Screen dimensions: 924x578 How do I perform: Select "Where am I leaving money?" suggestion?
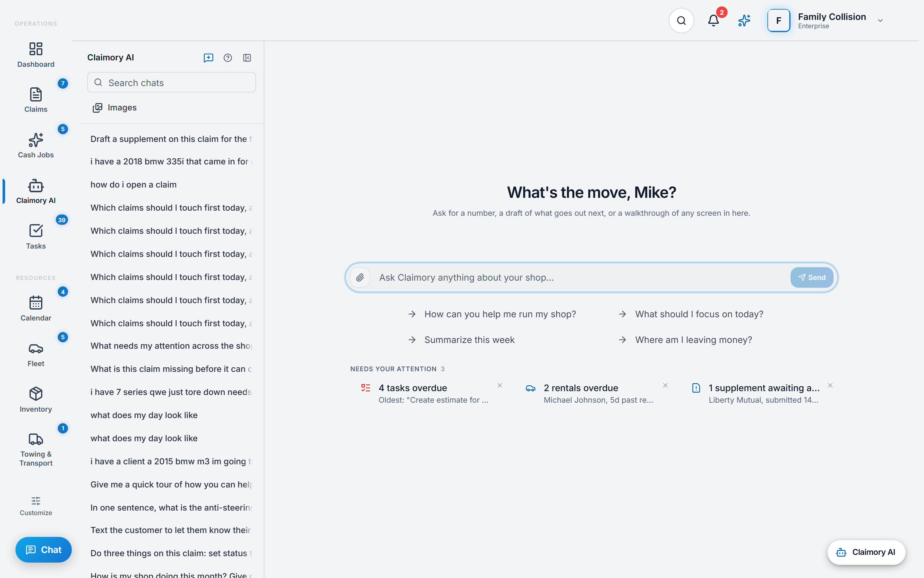tap(685, 340)
